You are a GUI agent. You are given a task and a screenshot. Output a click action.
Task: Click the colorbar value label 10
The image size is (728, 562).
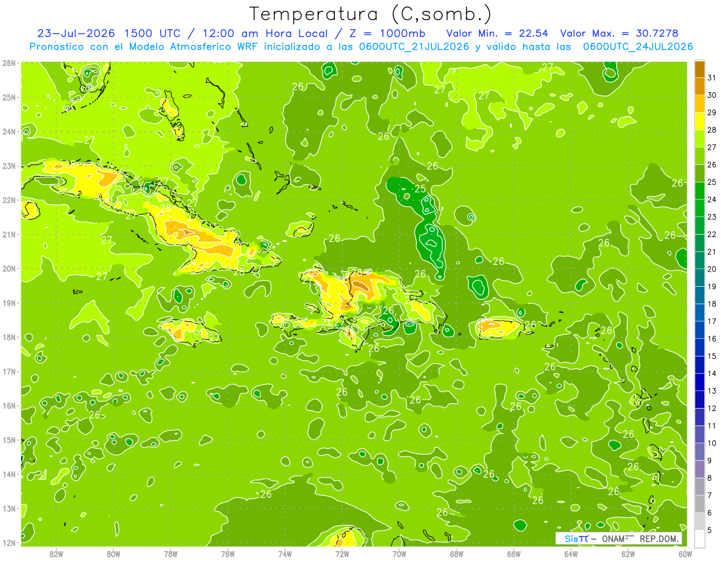712,443
